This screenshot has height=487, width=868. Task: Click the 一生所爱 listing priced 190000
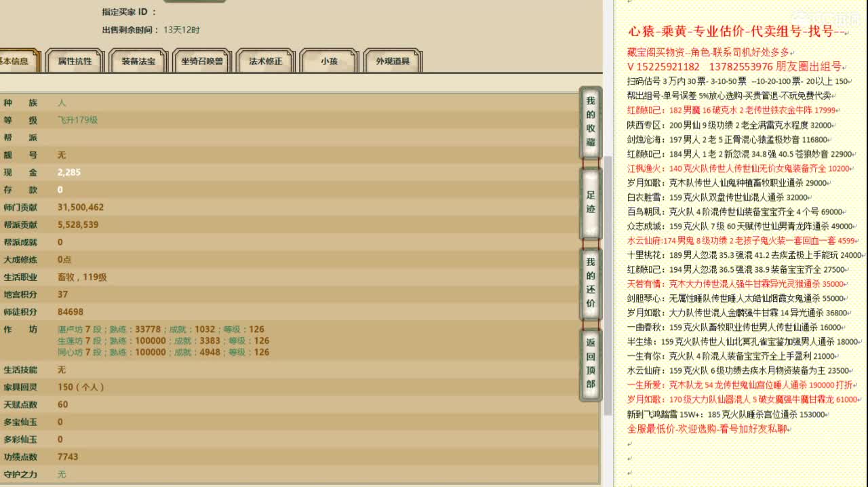(x=741, y=385)
